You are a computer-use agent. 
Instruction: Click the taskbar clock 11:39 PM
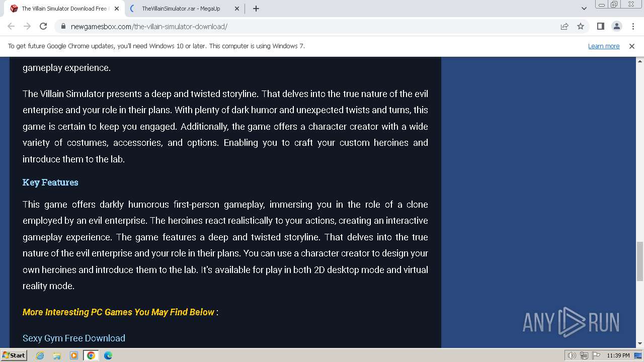[618, 355]
